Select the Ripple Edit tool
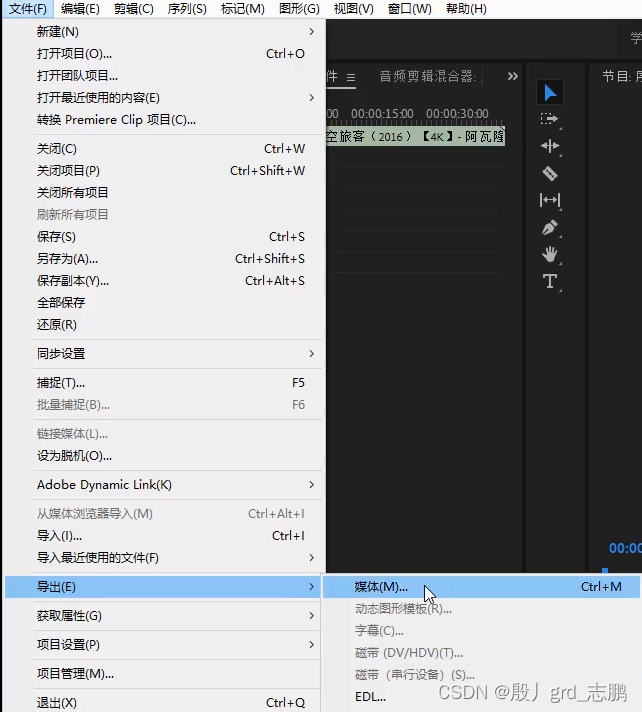 coord(550,146)
